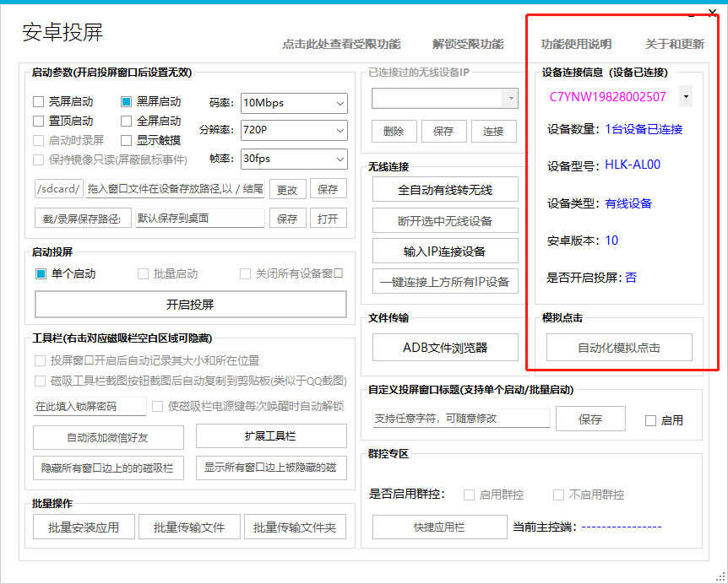Open ADB文件浏览器
Image resolution: width=728 pixels, height=584 pixels.
(x=445, y=348)
